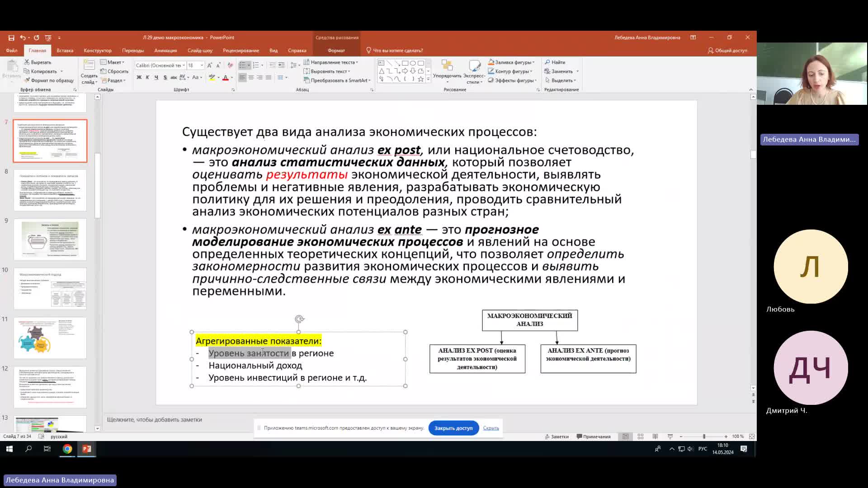The height and width of the screenshot is (488, 868).
Task: Increase list indent level
Action: 281,66
